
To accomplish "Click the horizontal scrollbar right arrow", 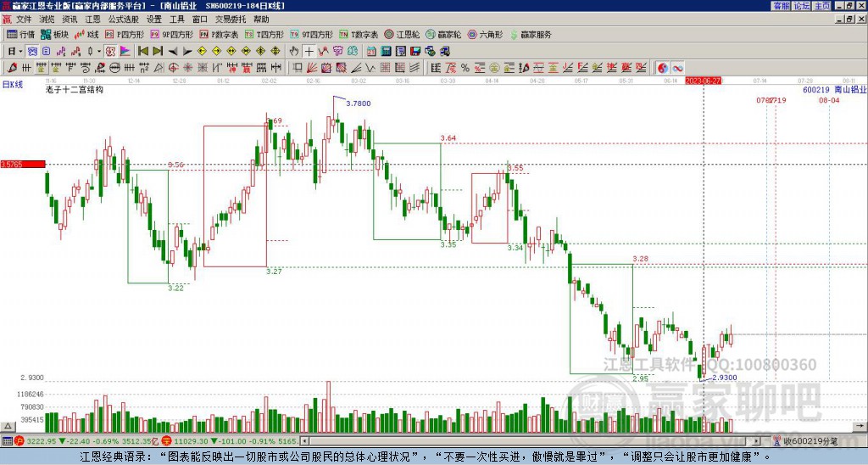I will pyautogui.click(x=757, y=441).
